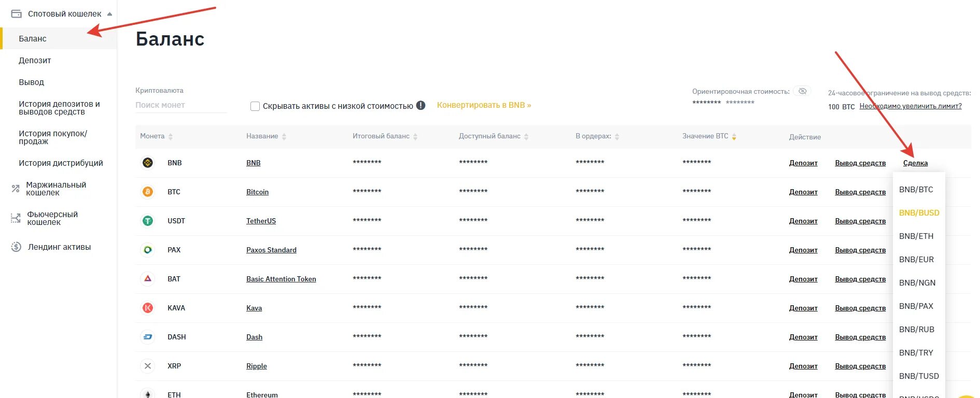Open История покупок/продаж

53,137
